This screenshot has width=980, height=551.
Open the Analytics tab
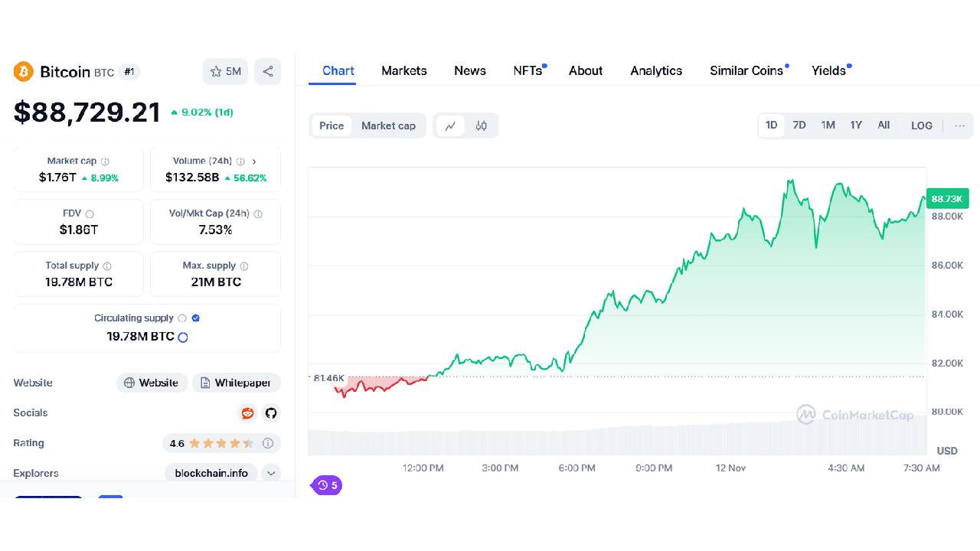click(656, 70)
